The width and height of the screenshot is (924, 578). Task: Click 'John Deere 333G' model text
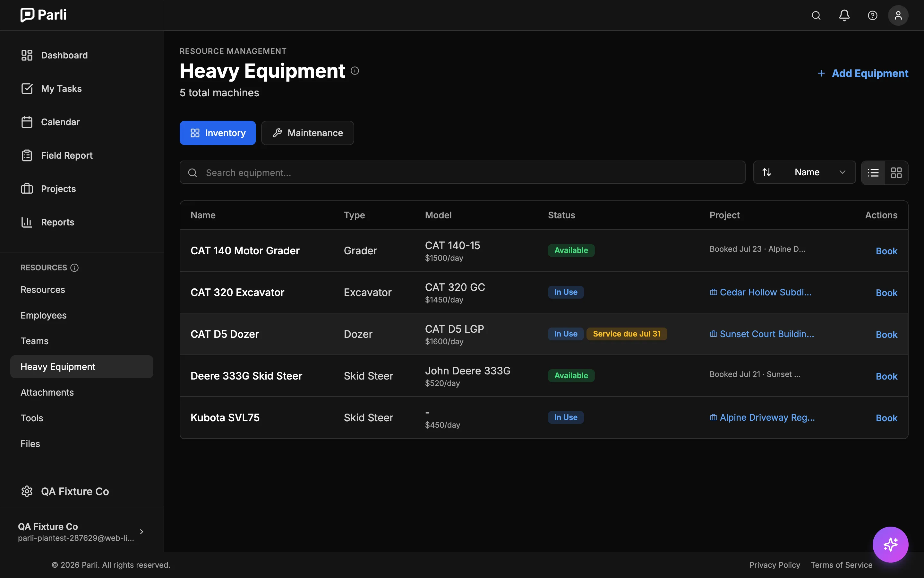pyautogui.click(x=468, y=371)
